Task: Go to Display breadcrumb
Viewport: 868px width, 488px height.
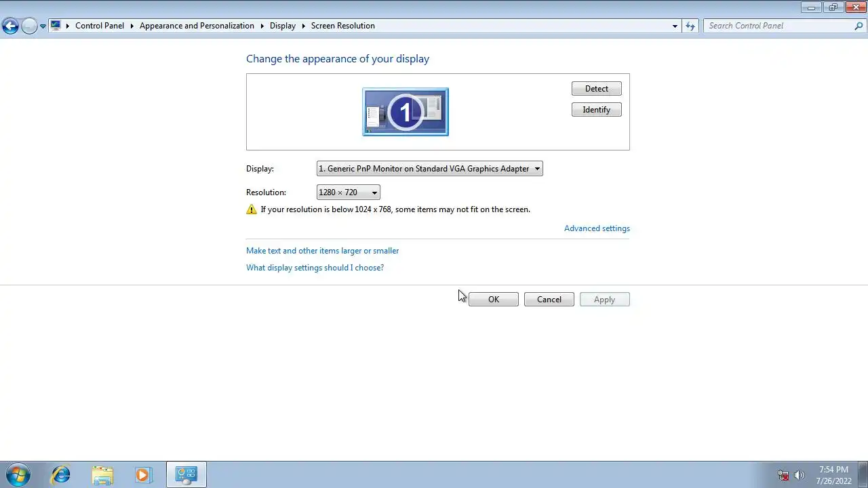Action: tap(283, 26)
